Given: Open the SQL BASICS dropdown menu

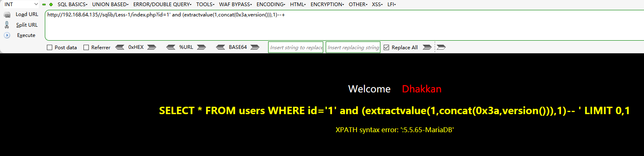Looking at the screenshot, I should pos(72,5).
